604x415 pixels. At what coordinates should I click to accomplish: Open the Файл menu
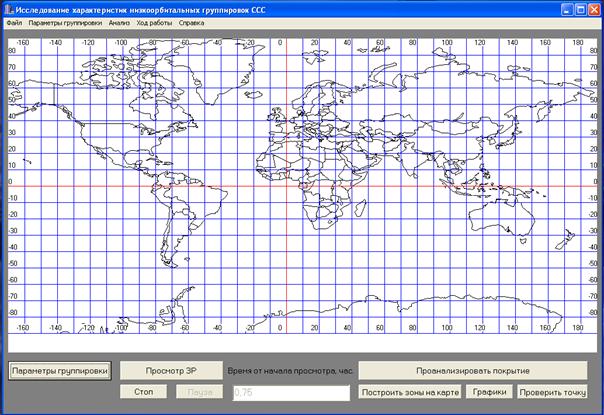pos(14,22)
